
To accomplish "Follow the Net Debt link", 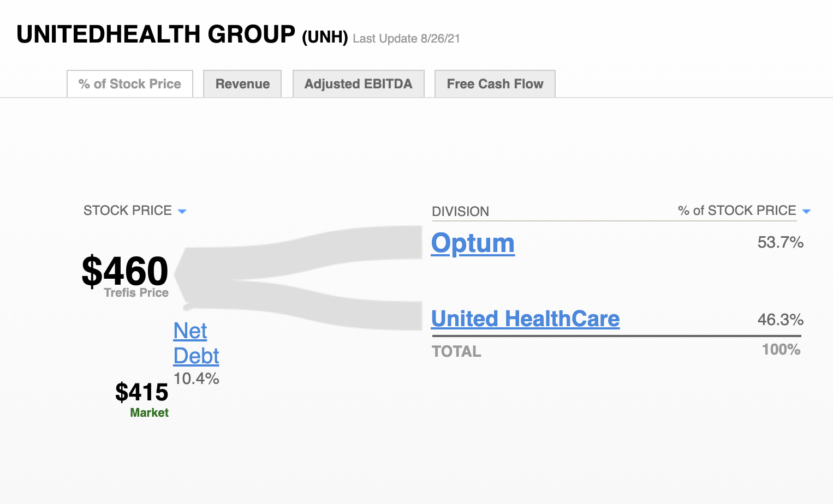I will pos(196,343).
